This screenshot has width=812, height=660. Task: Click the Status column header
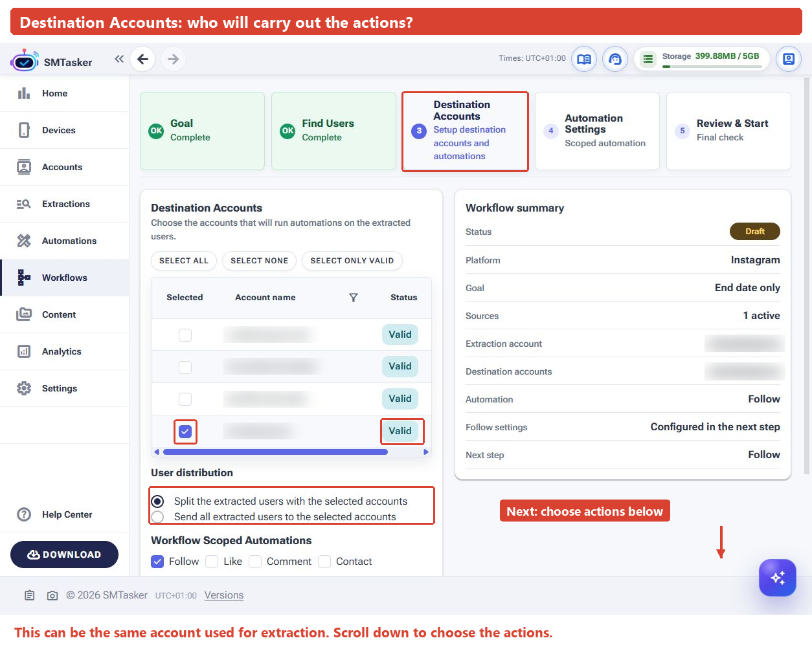pyautogui.click(x=404, y=298)
